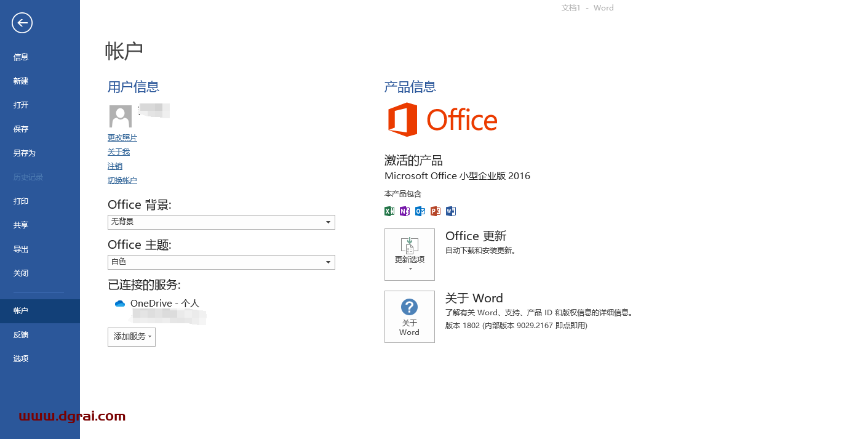Image resolution: width=868 pixels, height=439 pixels.
Task: Open the 信息 menu item
Action: tap(40, 57)
